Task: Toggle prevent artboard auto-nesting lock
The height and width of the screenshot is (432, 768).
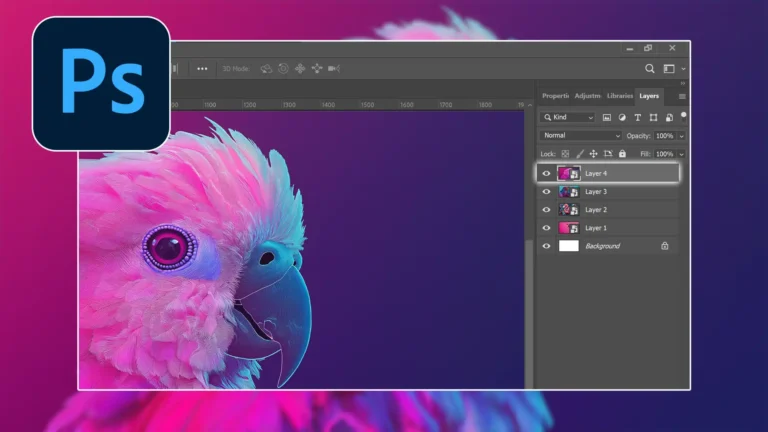Action: 608,154
